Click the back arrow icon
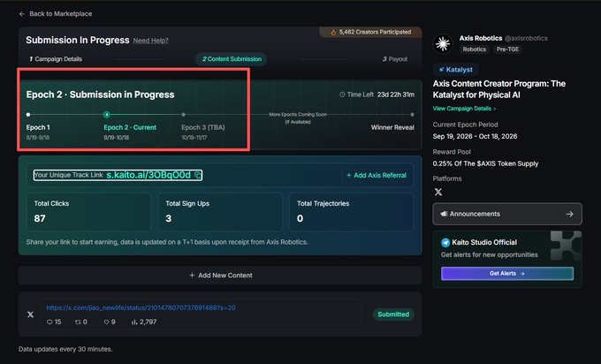This screenshot has width=601, height=364. tap(22, 14)
